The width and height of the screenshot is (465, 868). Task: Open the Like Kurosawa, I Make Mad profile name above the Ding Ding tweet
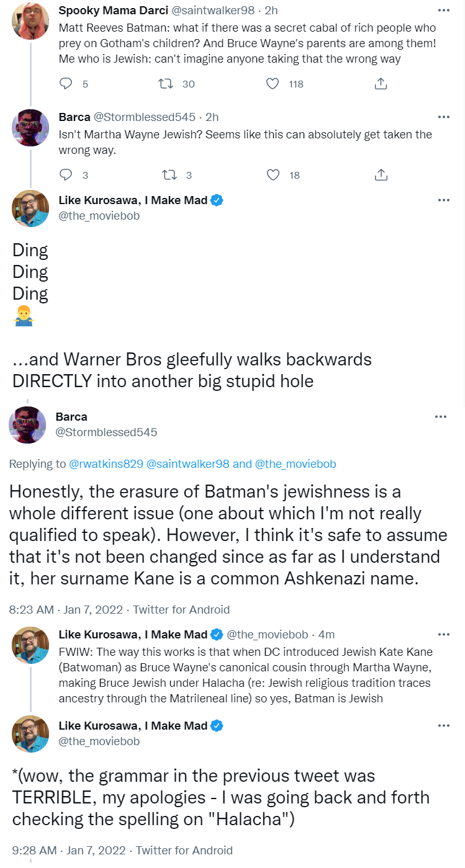[x=133, y=200]
